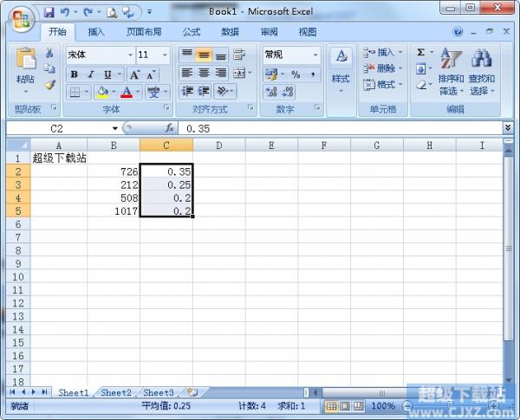Apply percent style to cells
The height and width of the screenshot is (420, 520).
pos(296,74)
